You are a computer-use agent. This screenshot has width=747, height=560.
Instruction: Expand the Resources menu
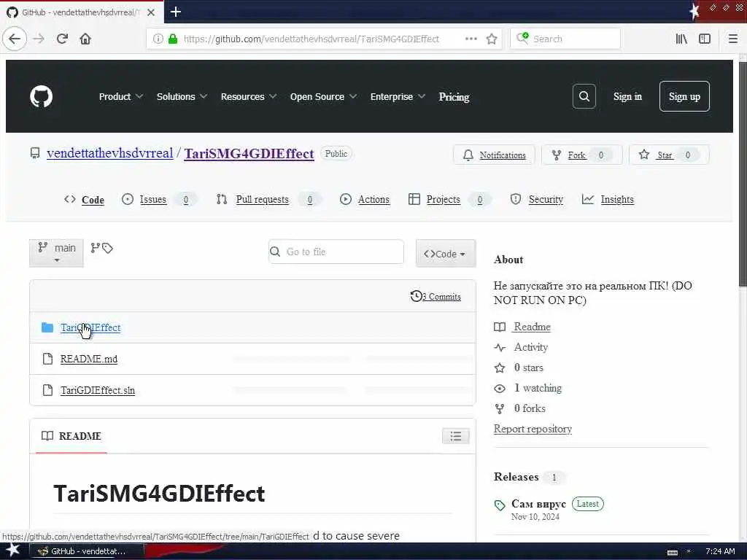click(249, 97)
